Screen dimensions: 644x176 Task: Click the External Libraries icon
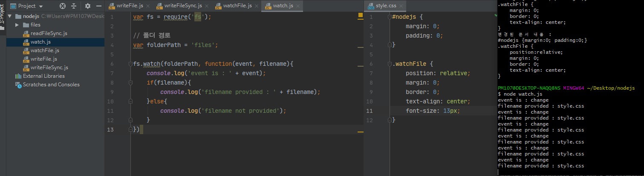18,76
